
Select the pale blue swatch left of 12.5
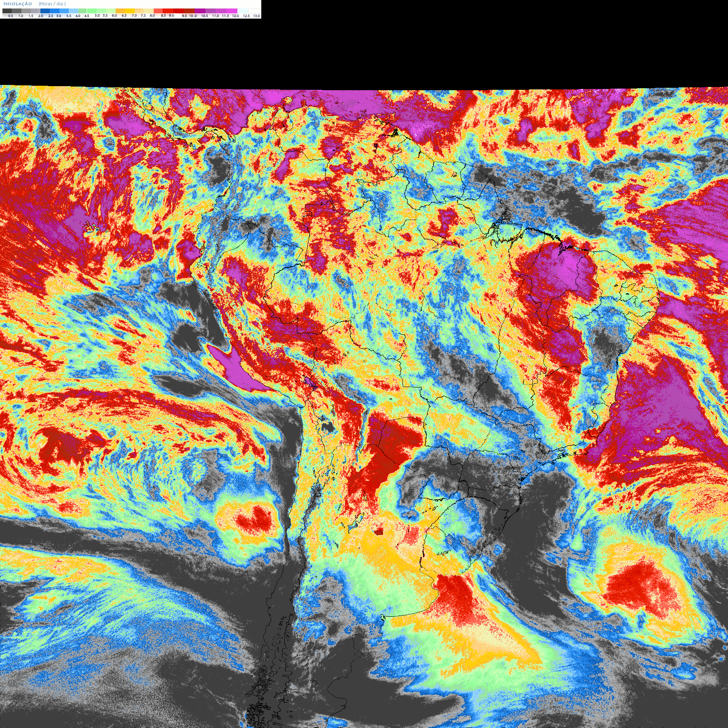[x=243, y=11]
